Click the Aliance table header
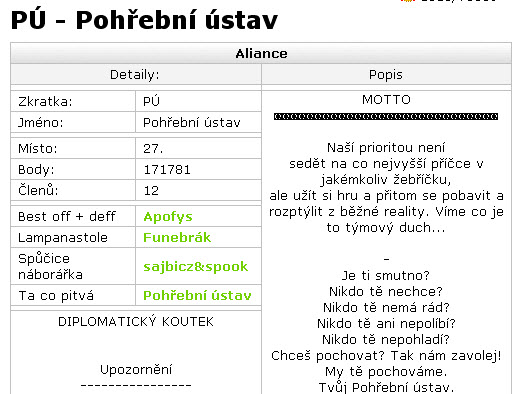519x394 pixels. (261, 54)
